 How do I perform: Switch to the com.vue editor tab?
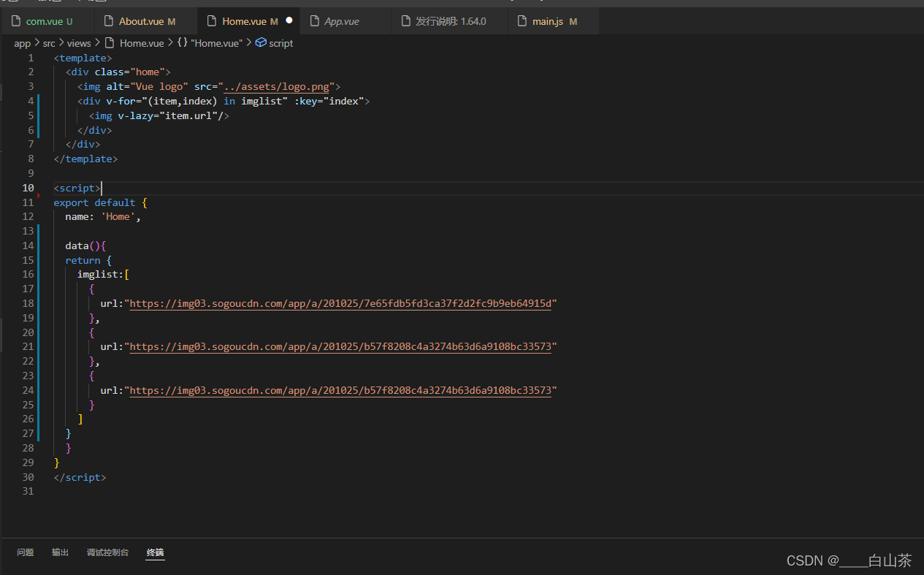pos(47,21)
